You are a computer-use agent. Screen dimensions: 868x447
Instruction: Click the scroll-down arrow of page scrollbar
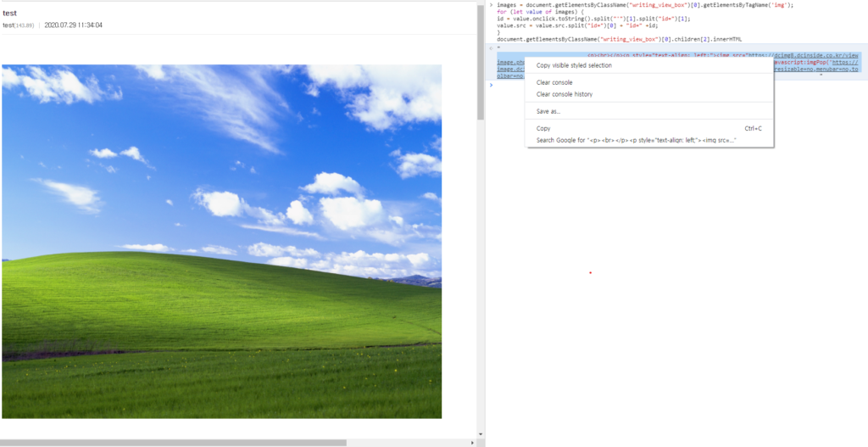pyautogui.click(x=481, y=435)
